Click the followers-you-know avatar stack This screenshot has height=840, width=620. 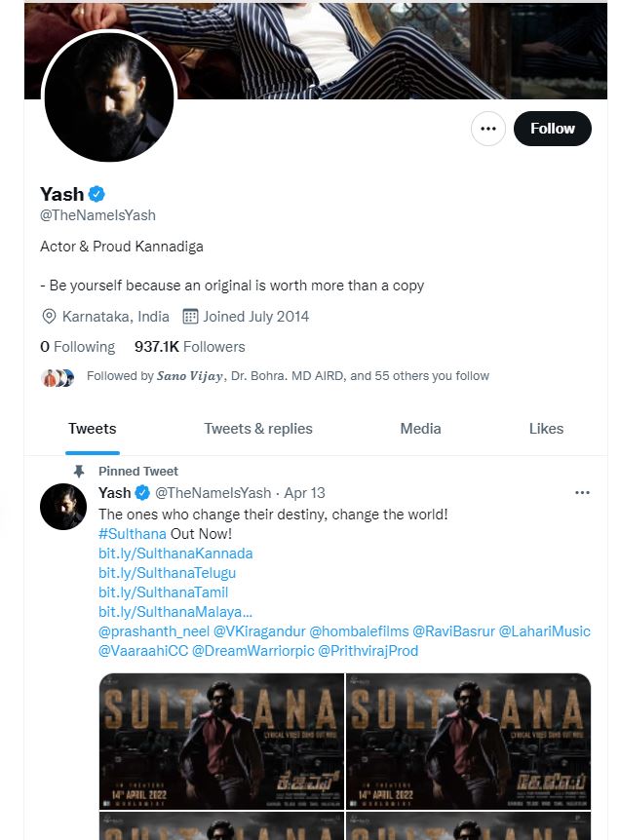58,377
